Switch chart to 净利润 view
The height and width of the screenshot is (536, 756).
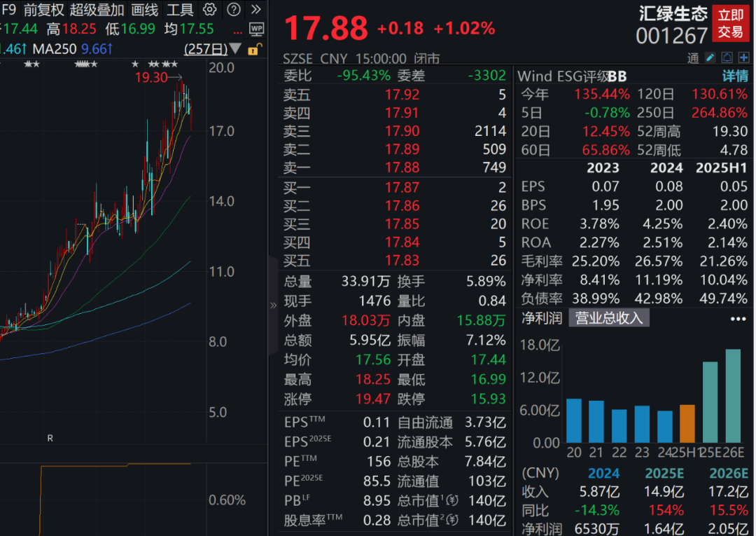tap(541, 318)
